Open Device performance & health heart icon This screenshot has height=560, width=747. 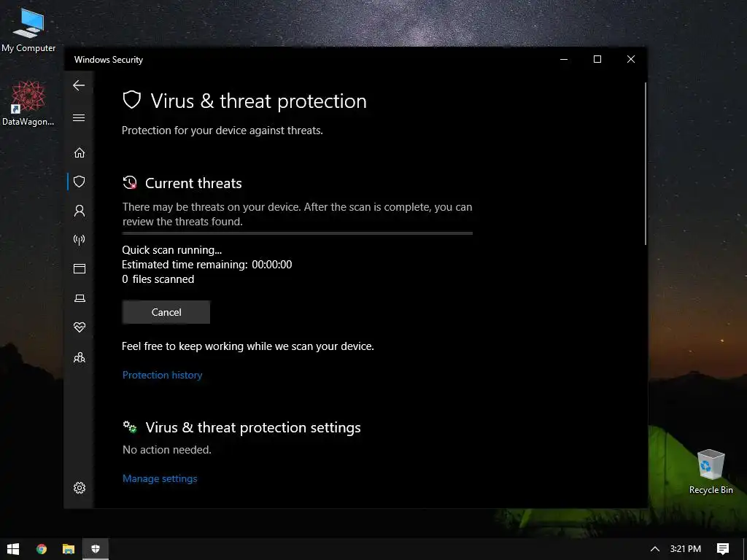point(80,327)
